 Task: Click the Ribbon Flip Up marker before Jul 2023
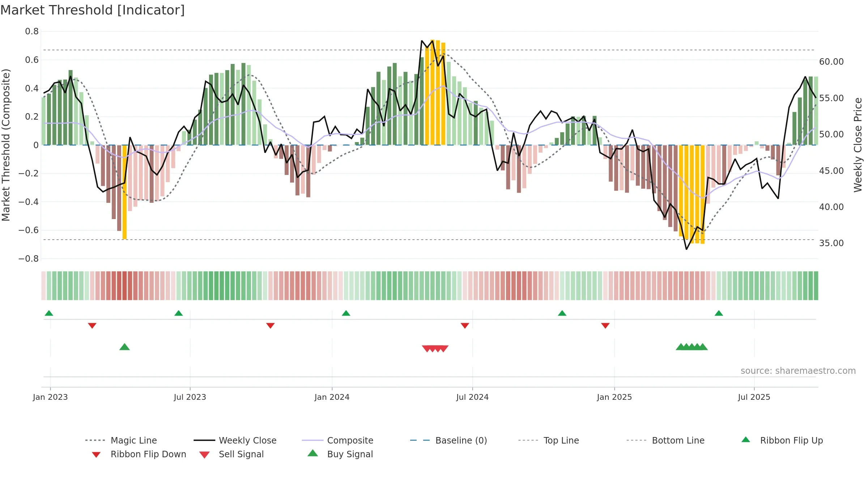[179, 313]
